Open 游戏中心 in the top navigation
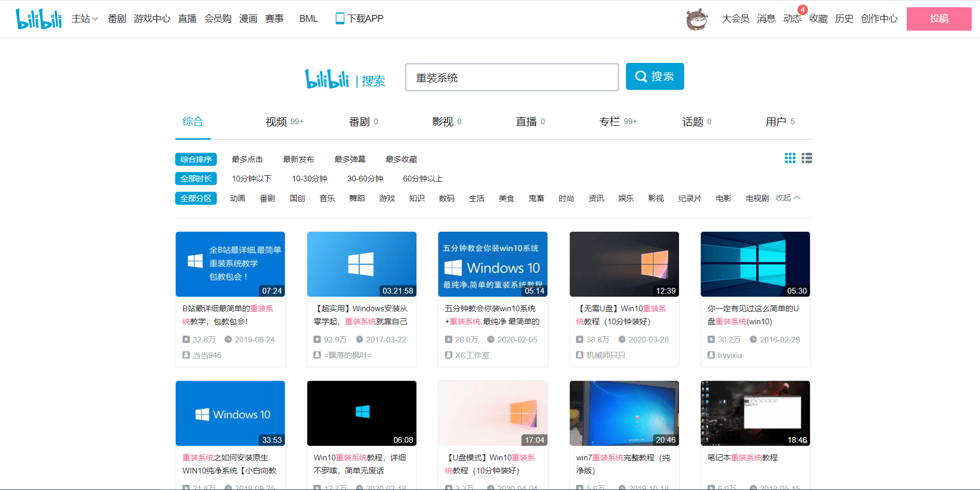 point(152,19)
